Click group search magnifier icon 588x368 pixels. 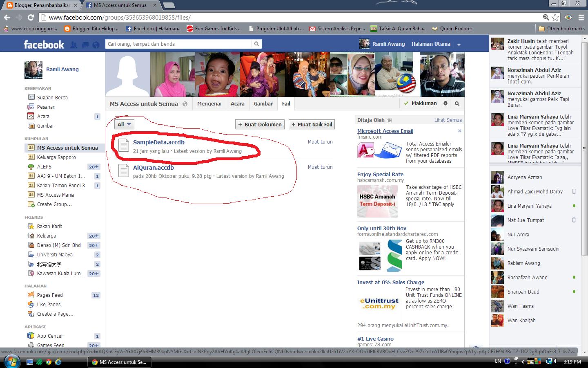pyautogui.click(x=457, y=103)
